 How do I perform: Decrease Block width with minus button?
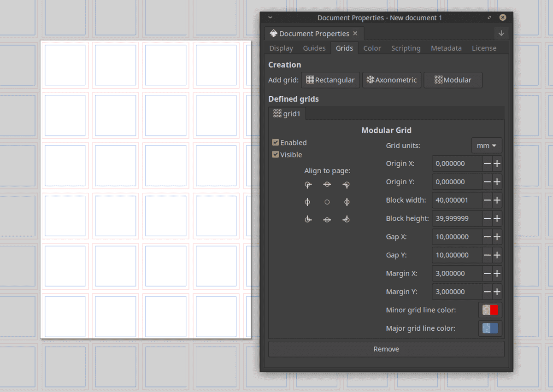[487, 200]
